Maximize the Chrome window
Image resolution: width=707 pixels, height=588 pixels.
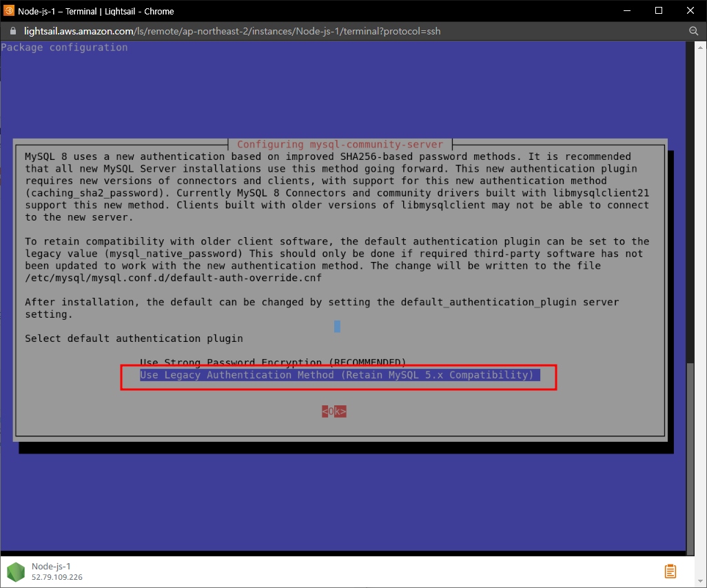coord(658,10)
